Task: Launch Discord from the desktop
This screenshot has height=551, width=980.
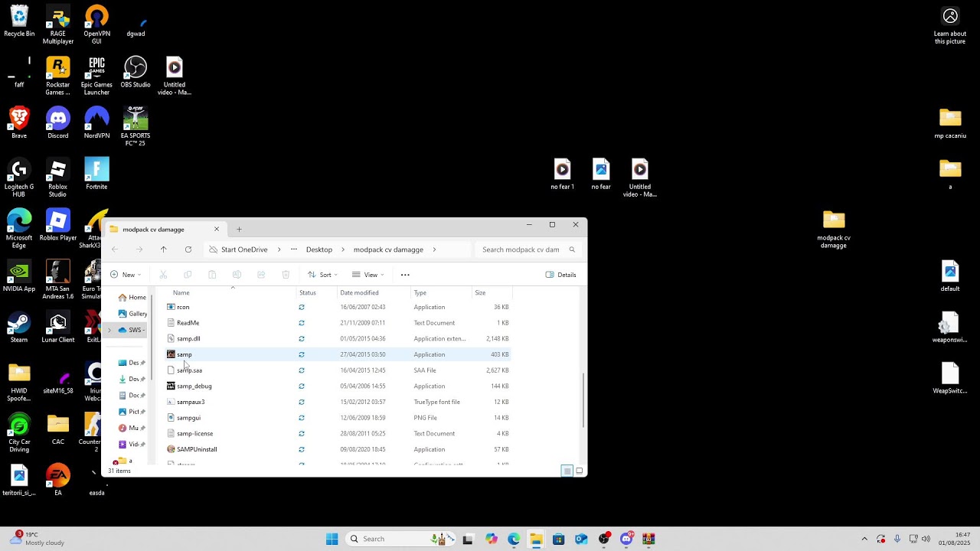Action: [58, 124]
